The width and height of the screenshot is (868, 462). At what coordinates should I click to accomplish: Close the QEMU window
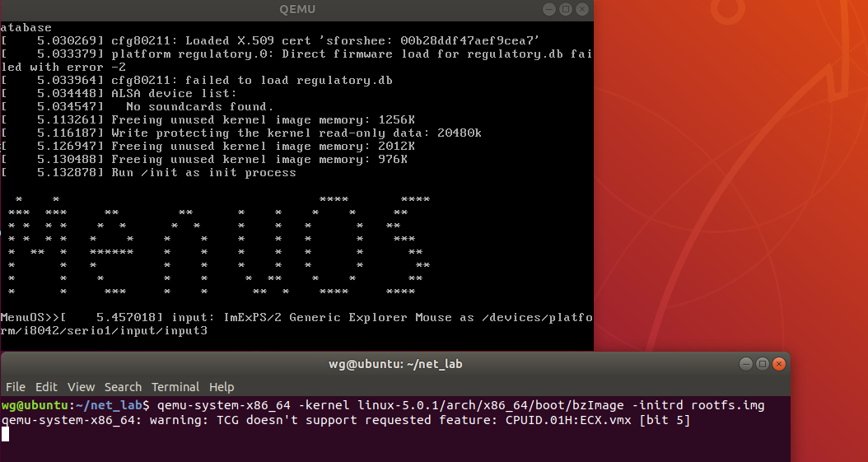[581, 9]
